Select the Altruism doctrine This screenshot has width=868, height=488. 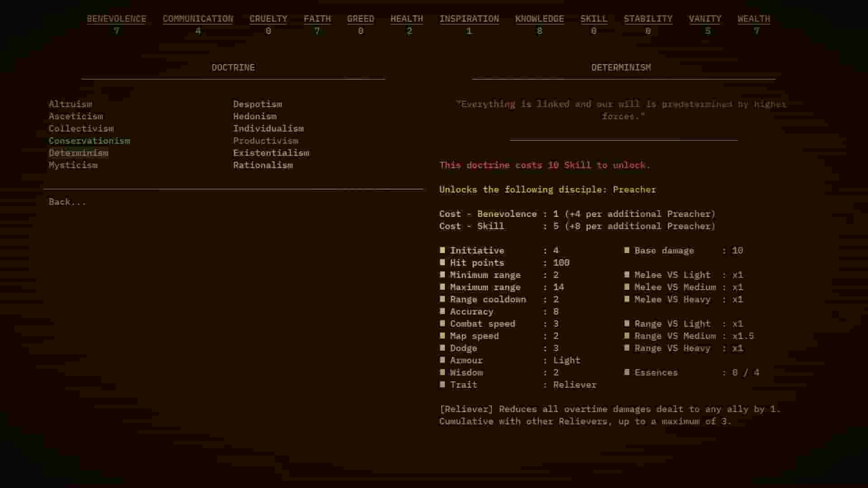click(71, 104)
